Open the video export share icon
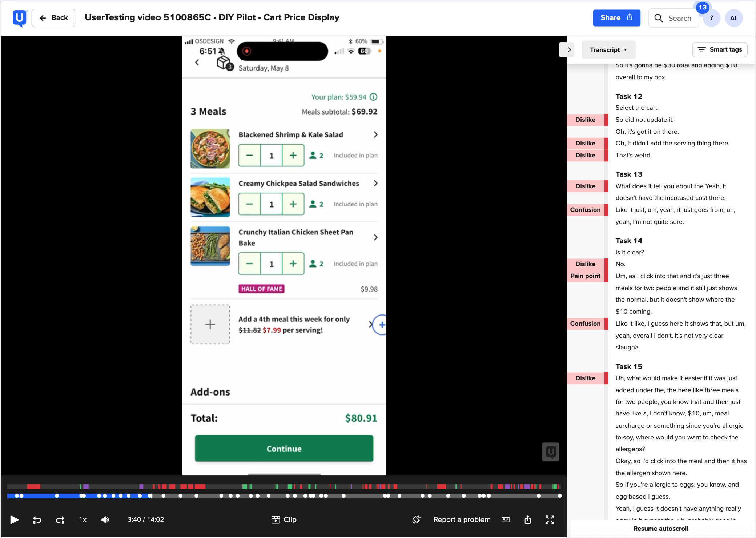The image size is (756, 538). pyautogui.click(x=528, y=519)
